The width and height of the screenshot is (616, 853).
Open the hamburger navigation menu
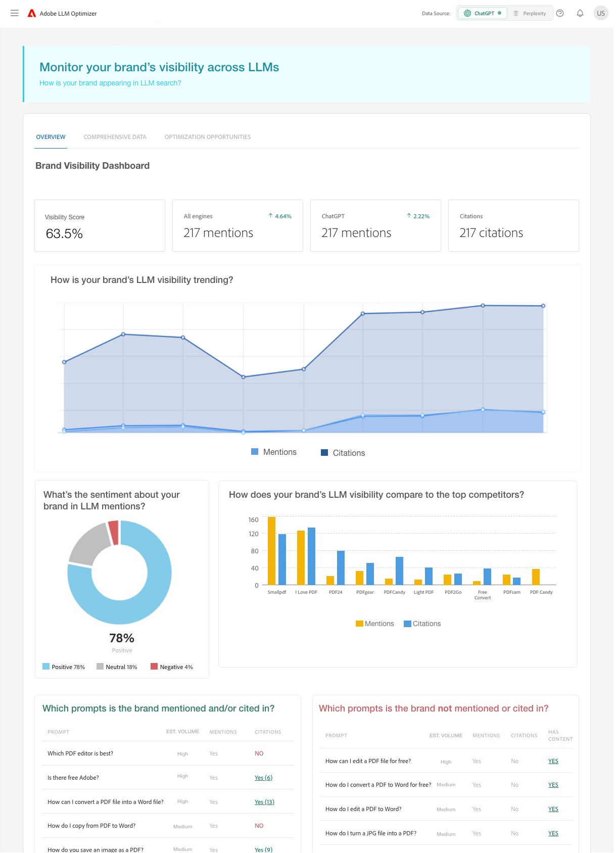tap(15, 13)
